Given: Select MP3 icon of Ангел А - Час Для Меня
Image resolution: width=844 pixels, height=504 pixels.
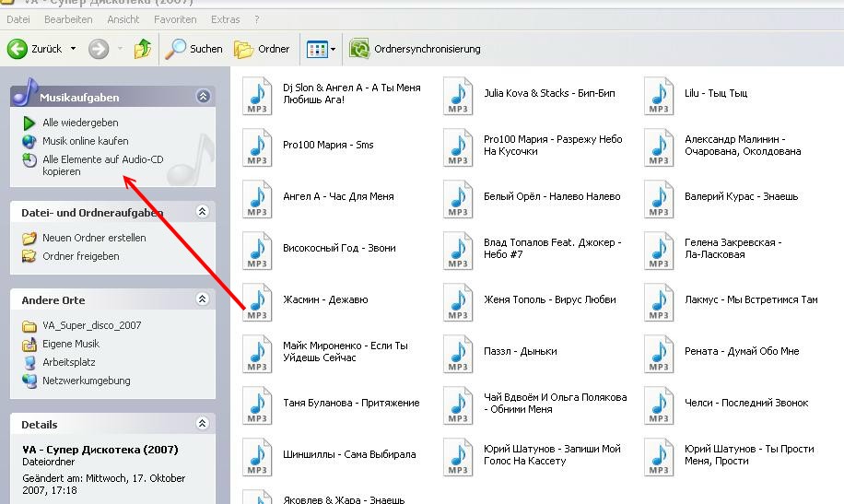Looking at the screenshot, I should (257, 199).
